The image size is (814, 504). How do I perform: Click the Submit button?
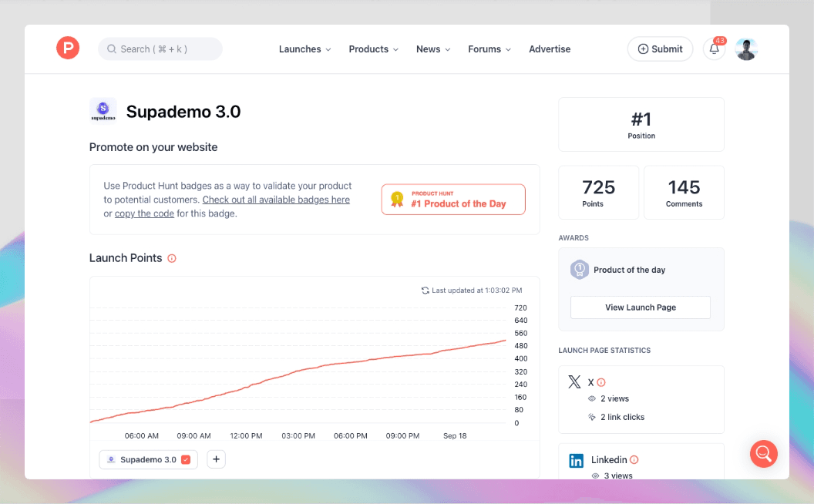pyautogui.click(x=660, y=49)
